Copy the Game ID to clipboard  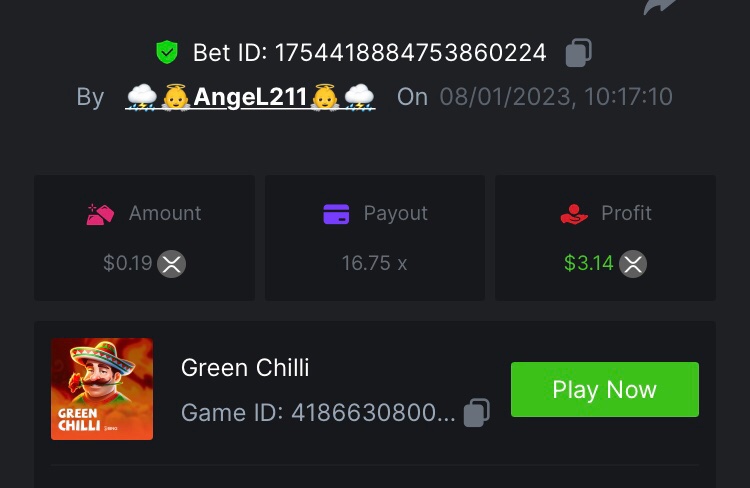coord(476,412)
